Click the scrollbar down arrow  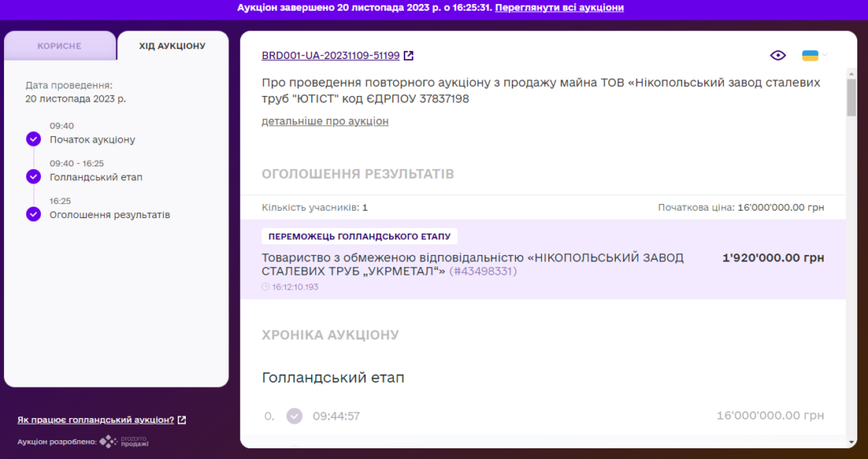coord(852,443)
